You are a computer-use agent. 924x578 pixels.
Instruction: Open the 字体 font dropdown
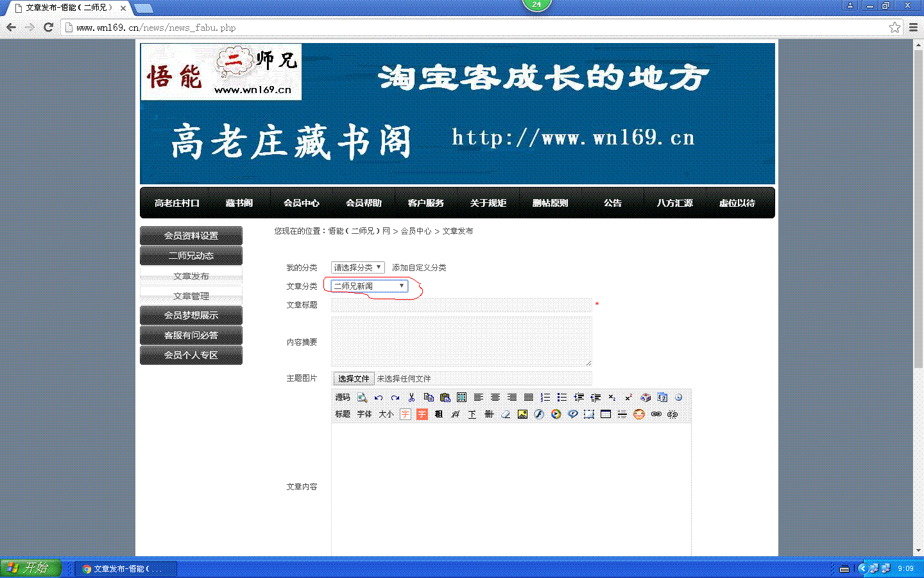(x=364, y=414)
